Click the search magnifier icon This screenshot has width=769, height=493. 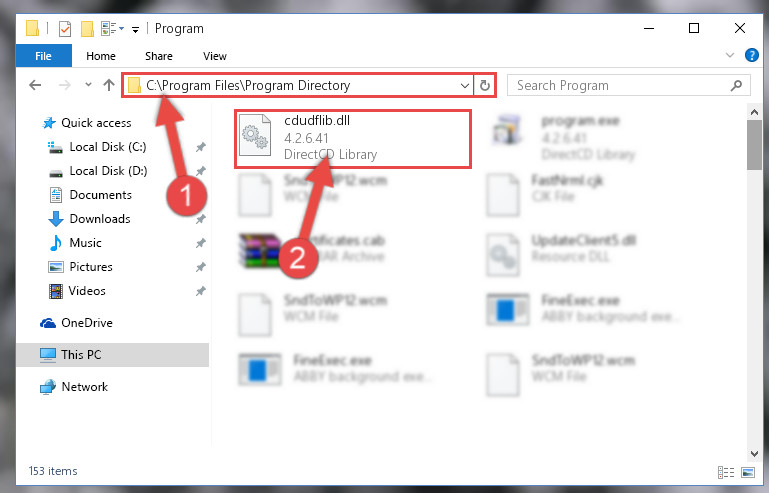pyautogui.click(x=736, y=86)
